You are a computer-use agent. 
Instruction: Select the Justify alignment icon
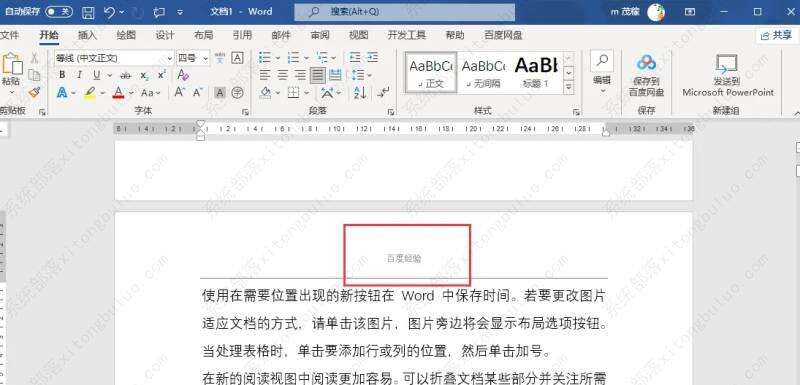[x=318, y=75]
